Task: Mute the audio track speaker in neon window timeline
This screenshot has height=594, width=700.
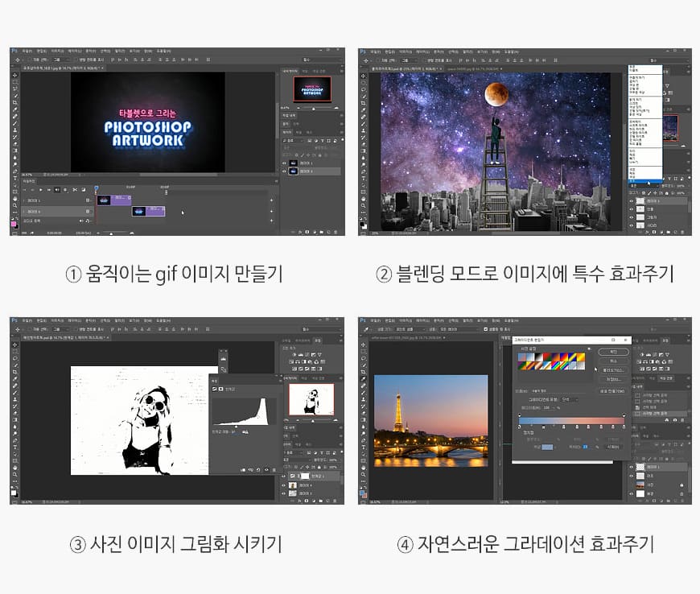Action: coord(81,221)
